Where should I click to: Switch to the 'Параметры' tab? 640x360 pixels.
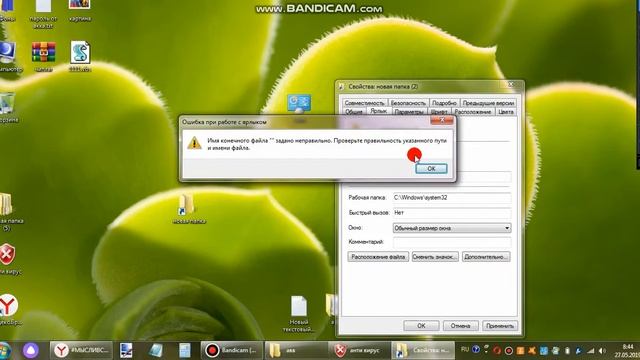409,111
